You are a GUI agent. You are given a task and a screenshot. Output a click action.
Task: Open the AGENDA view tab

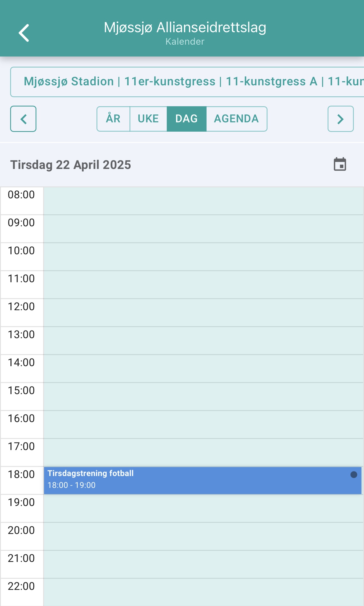tap(236, 119)
